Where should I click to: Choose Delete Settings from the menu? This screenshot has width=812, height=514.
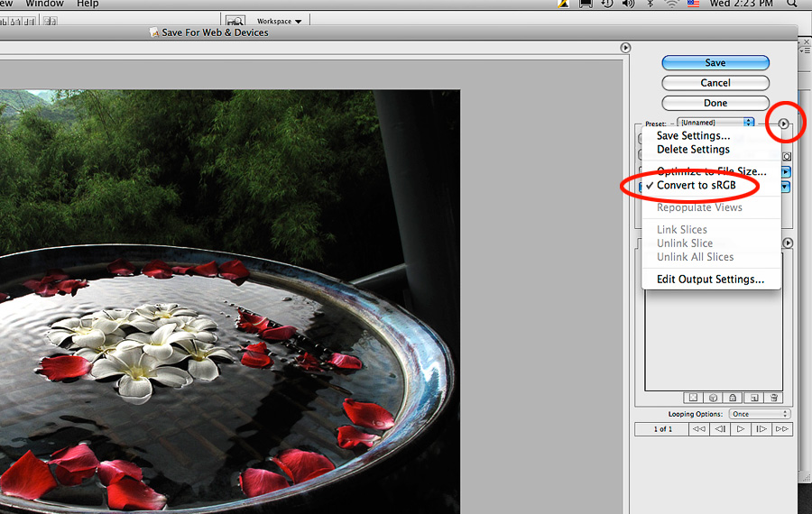[x=693, y=150]
